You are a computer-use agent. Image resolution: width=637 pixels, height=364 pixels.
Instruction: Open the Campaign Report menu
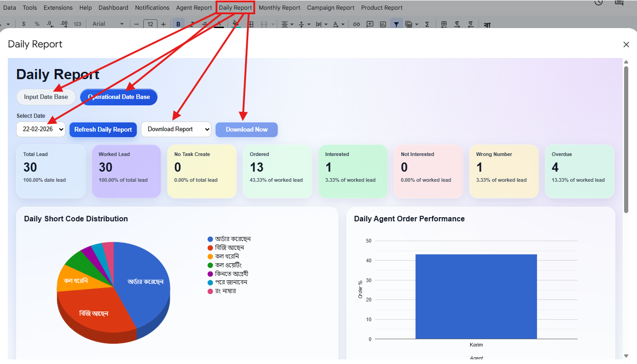(x=331, y=8)
